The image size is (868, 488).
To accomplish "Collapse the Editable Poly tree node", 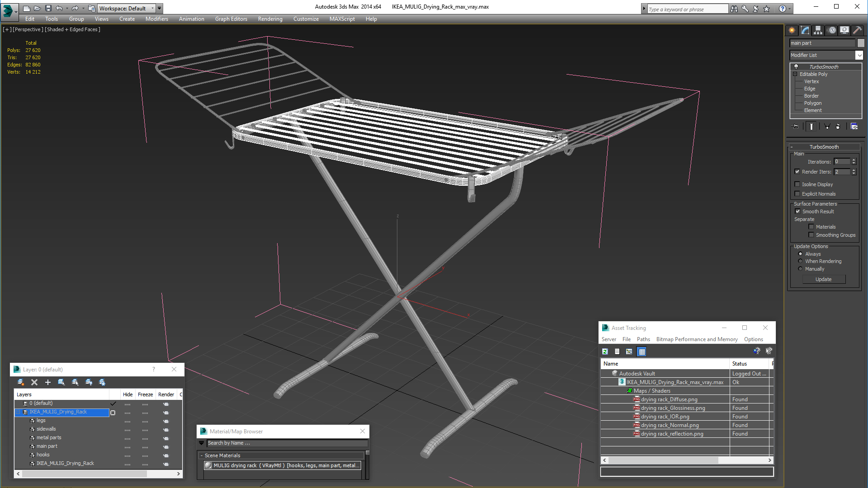I will pos(795,74).
